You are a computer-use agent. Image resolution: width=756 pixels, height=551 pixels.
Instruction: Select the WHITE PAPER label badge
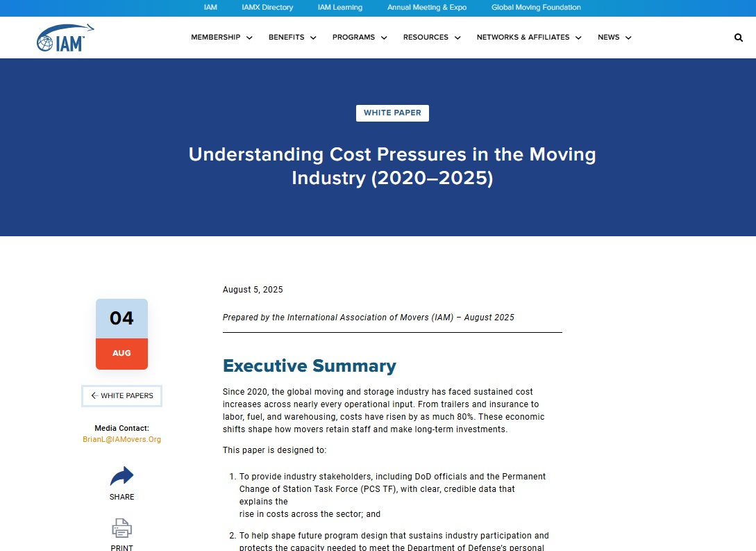392,113
